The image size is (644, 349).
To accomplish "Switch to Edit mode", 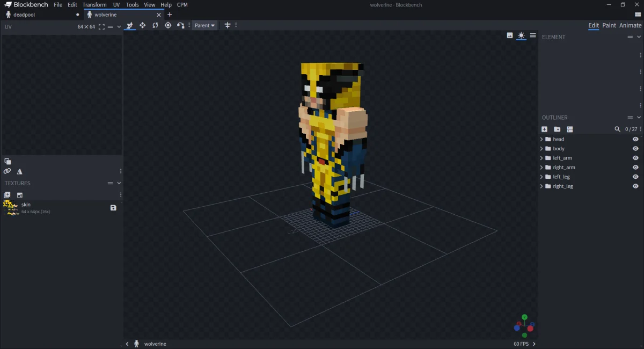I will coord(594,25).
